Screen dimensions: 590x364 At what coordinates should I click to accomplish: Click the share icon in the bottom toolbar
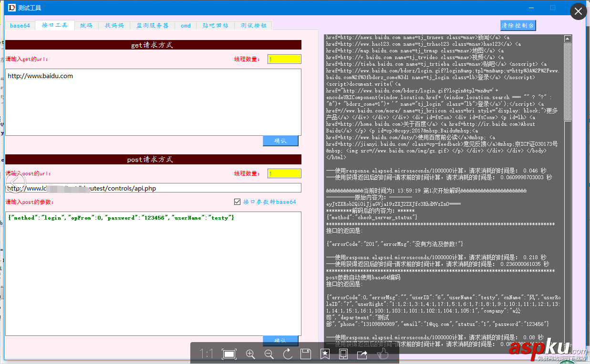362,354
